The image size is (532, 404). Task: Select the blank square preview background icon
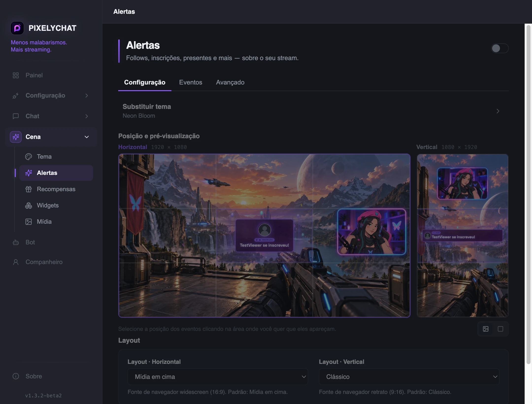[500, 329]
